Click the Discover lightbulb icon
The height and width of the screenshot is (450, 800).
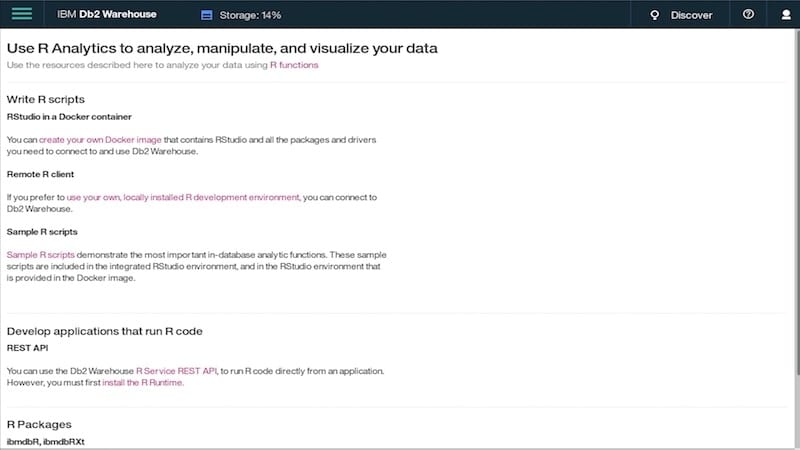655,15
